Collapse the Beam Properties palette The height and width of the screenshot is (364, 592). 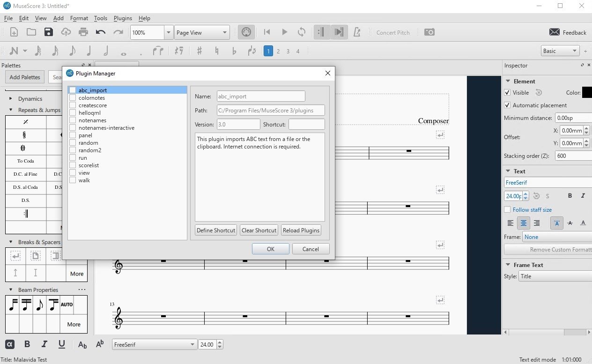(11, 290)
